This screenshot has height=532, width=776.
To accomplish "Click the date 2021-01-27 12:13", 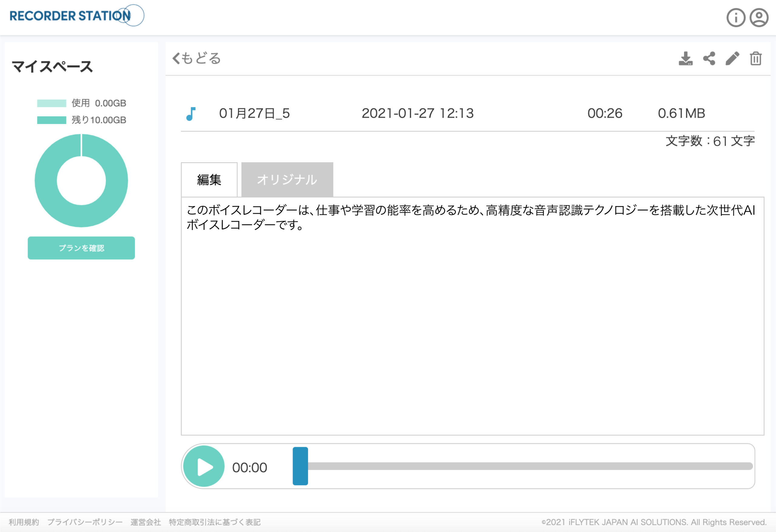I will [418, 114].
